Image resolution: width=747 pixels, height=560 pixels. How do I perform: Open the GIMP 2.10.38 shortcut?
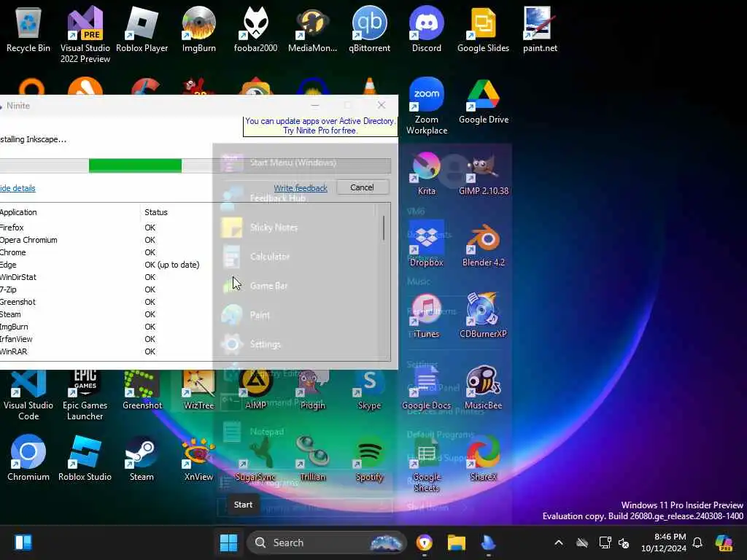(484, 174)
